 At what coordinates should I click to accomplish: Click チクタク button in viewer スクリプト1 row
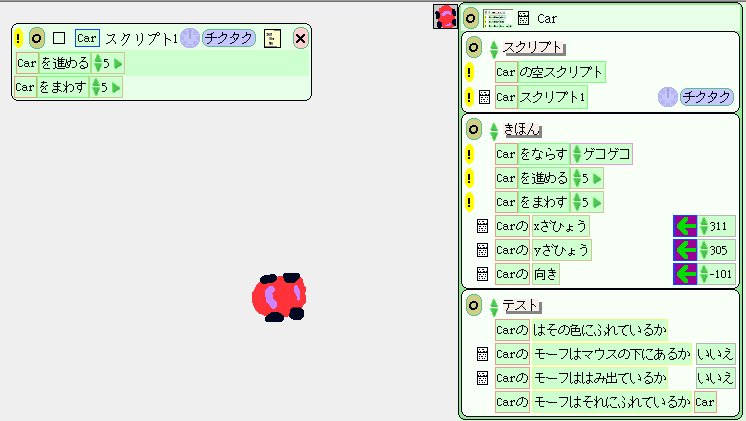point(707,97)
